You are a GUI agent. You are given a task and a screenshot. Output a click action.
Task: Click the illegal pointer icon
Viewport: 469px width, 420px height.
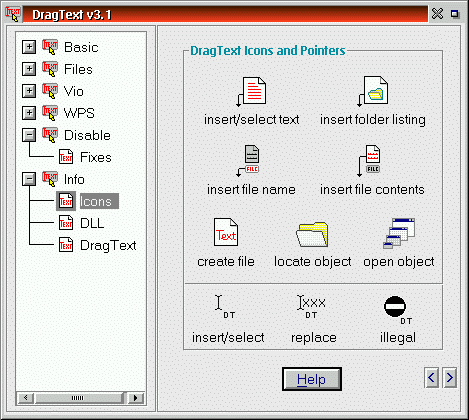tap(398, 310)
